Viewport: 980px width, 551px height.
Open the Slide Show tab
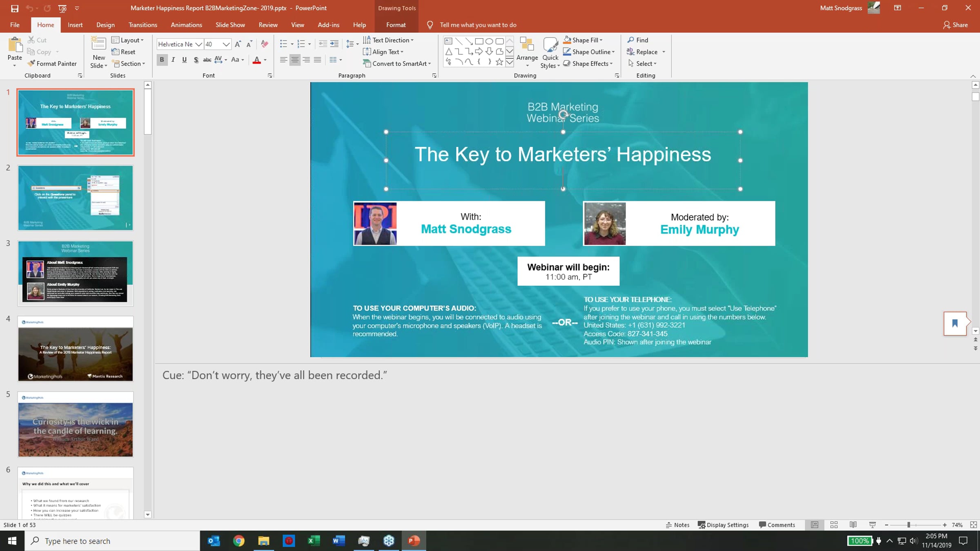click(x=230, y=25)
